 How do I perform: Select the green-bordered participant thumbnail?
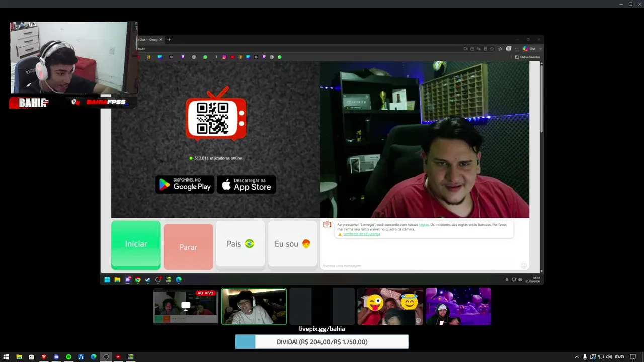click(254, 306)
